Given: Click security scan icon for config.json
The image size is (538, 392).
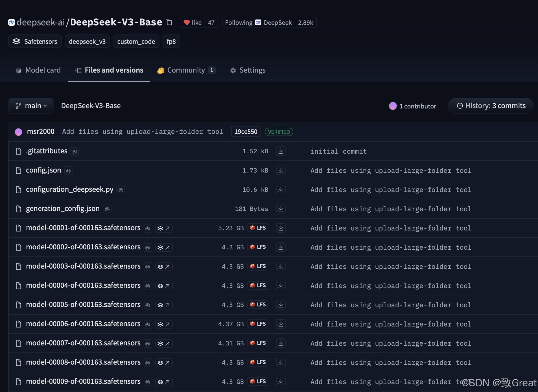Looking at the screenshot, I should [x=69, y=171].
